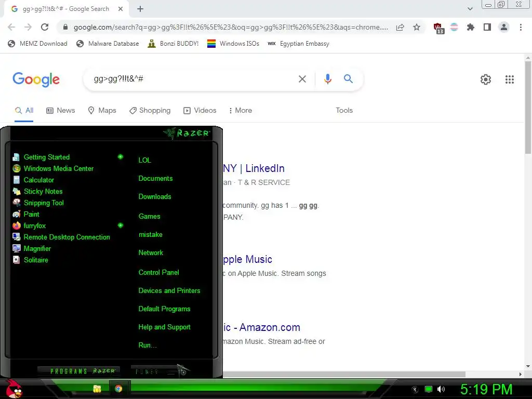Open the striped pink and blue extension
532x399 pixels.
[454, 27]
